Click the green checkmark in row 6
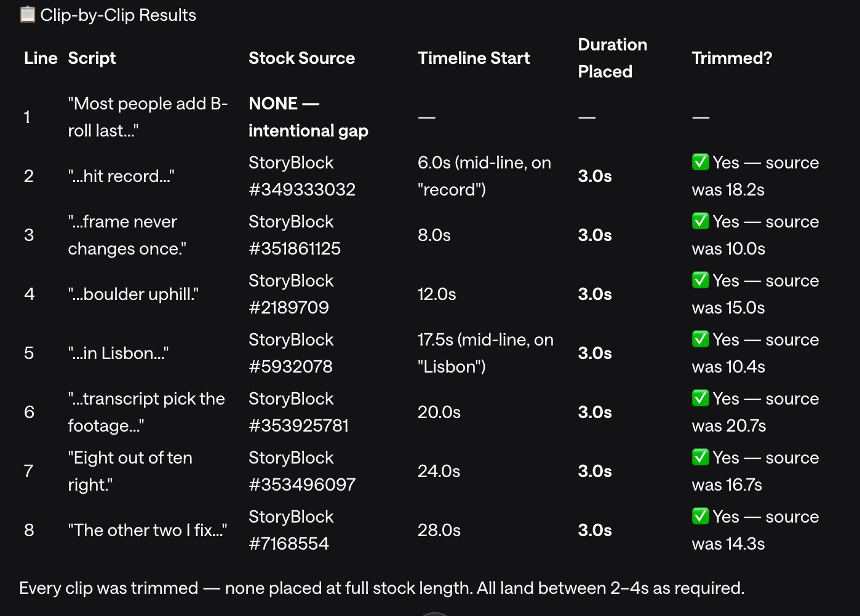This screenshot has height=616, width=860. click(x=700, y=398)
